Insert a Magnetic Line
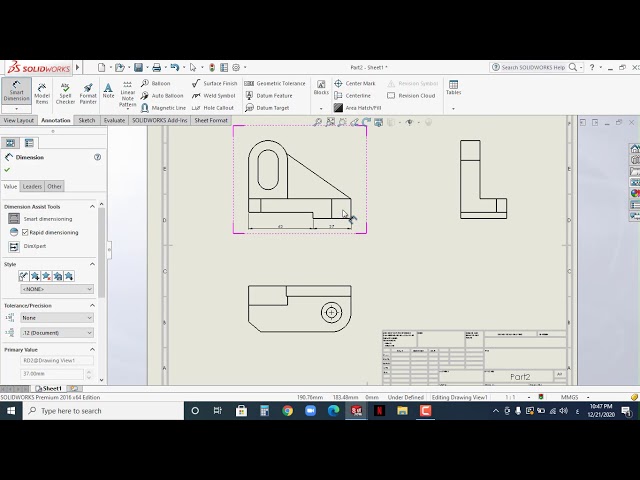This screenshot has height=480, width=640. [163, 108]
